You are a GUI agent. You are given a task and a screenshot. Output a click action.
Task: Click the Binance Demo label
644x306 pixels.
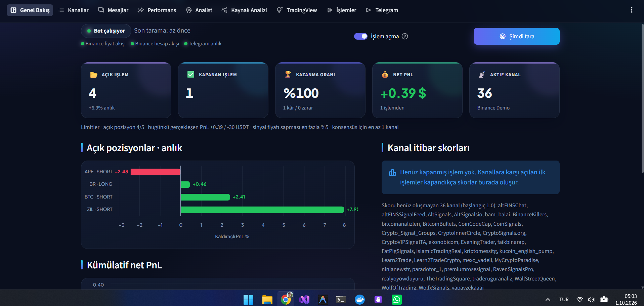click(493, 108)
